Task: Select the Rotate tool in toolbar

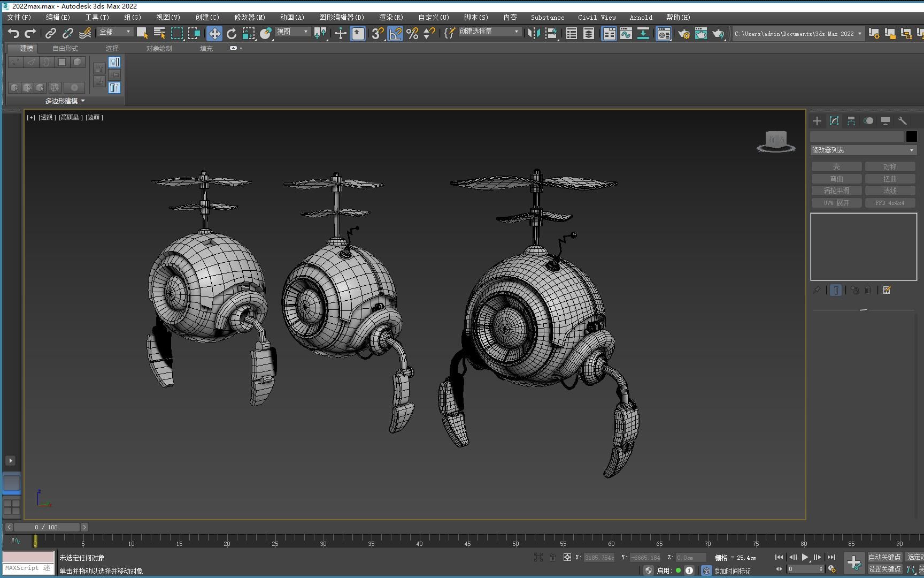Action: point(231,34)
